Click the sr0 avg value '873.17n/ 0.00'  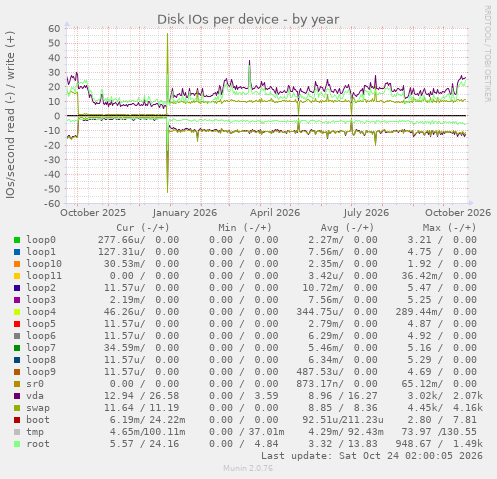coord(337,384)
